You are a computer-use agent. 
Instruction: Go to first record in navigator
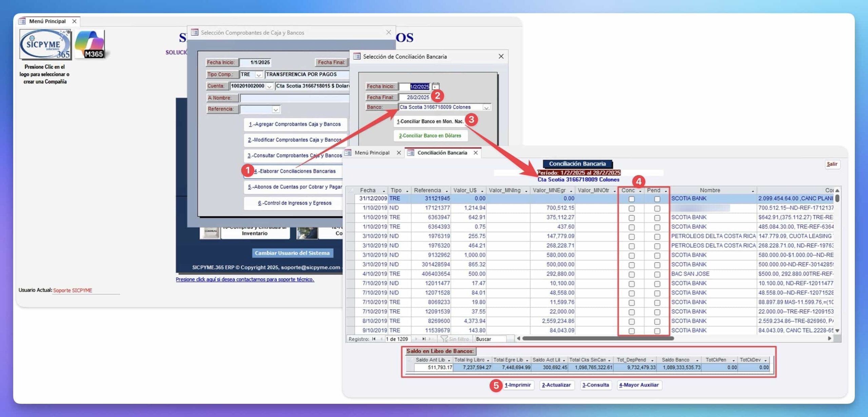pyautogui.click(x=374, y=339)
